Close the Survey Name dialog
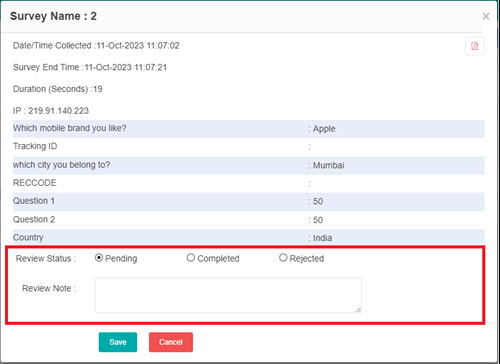This screenshot has width=500, height=364. coord(486,16)
